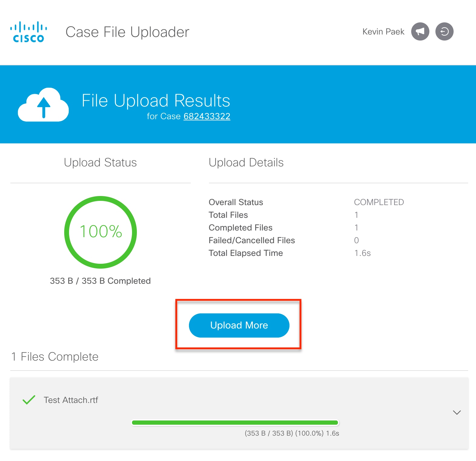Screen dimensions: 476x461
Task: Open the announcements megaphone icon
Action: pos(420,31)
